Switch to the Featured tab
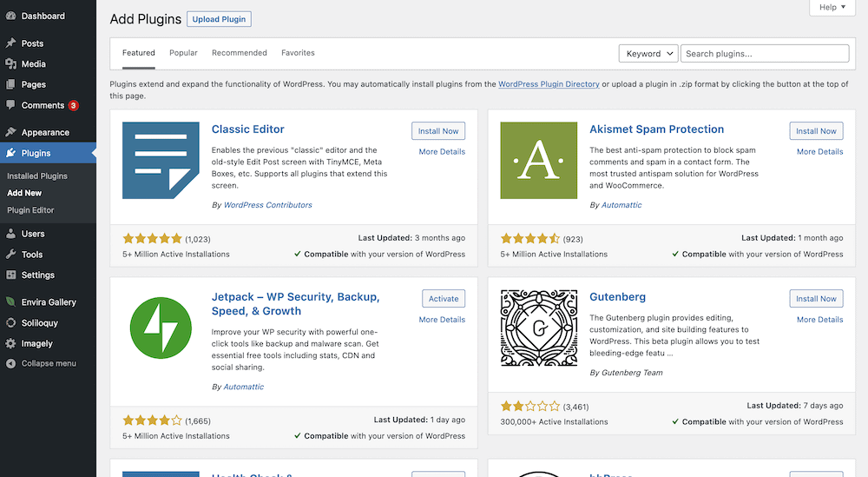This screenshot has height=477, width=868. 138,53
